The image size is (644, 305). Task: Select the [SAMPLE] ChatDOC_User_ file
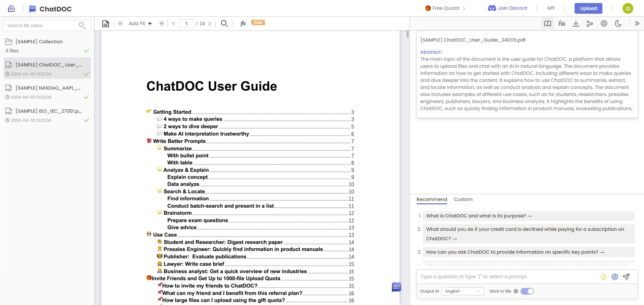coord(47,68)
